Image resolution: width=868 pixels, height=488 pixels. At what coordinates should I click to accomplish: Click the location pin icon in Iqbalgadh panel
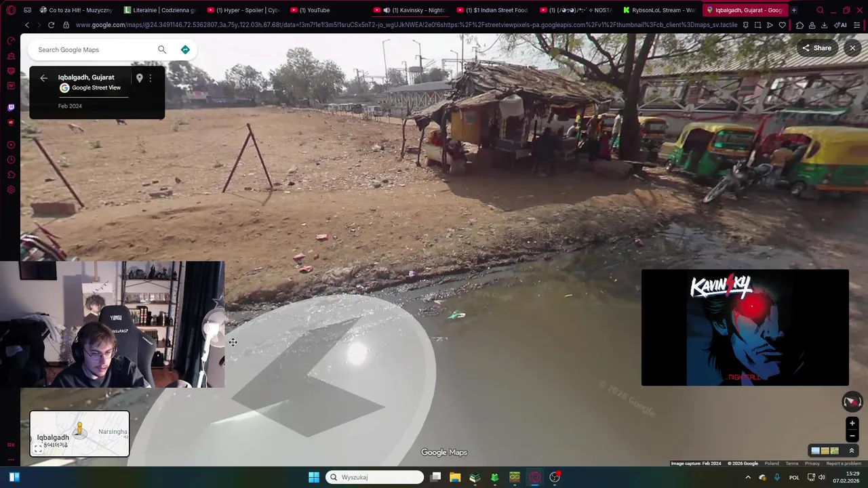(x=139, y=78)
